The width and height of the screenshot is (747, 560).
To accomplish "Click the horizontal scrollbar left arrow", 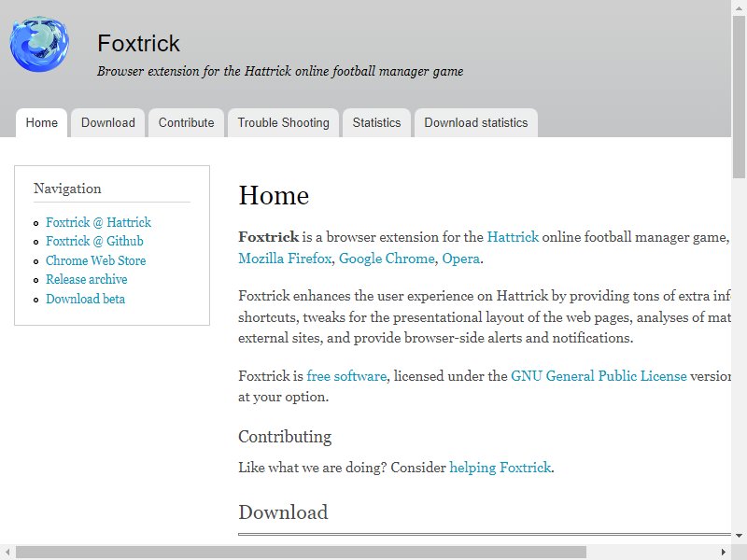I will 7,552.
